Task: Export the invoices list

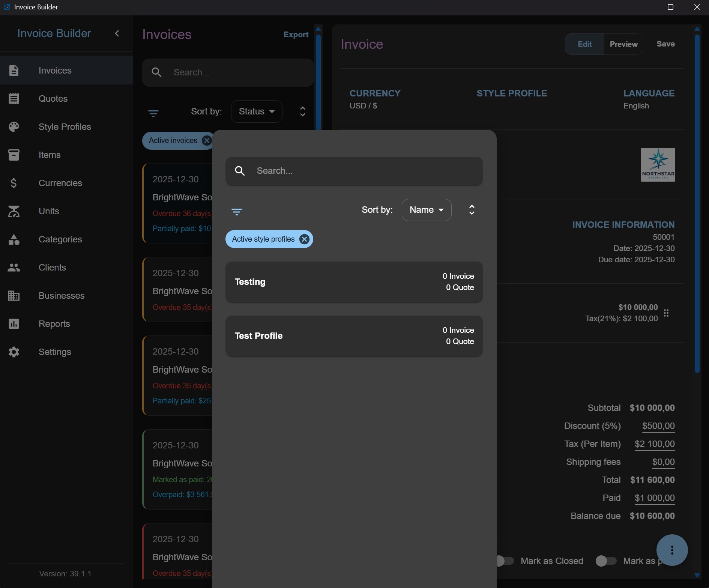Action: 296,35
